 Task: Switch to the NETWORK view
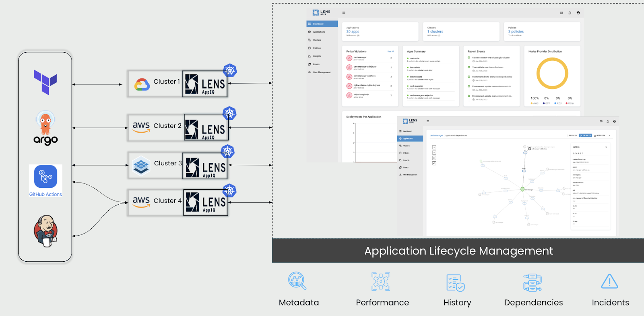[600, 135]
